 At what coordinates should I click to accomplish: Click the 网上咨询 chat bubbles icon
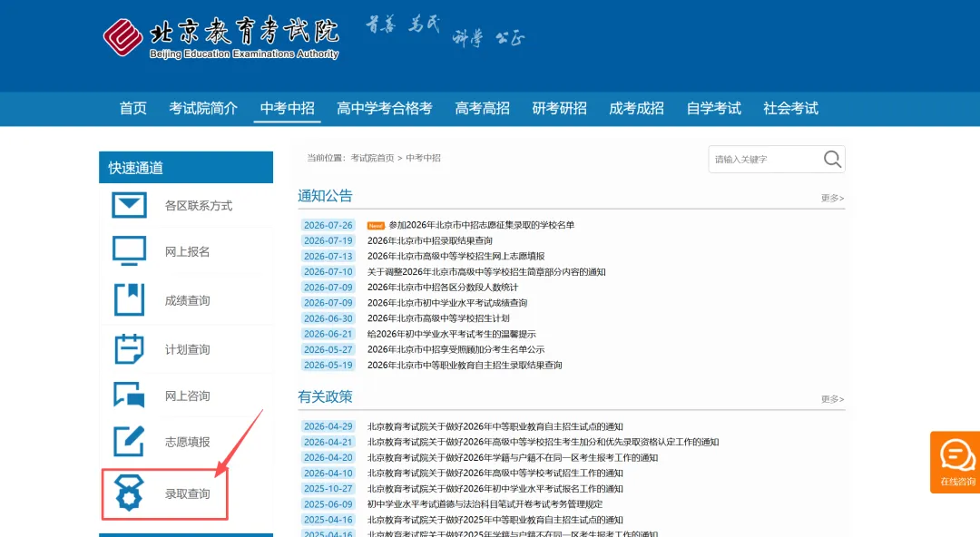point(130,395)
